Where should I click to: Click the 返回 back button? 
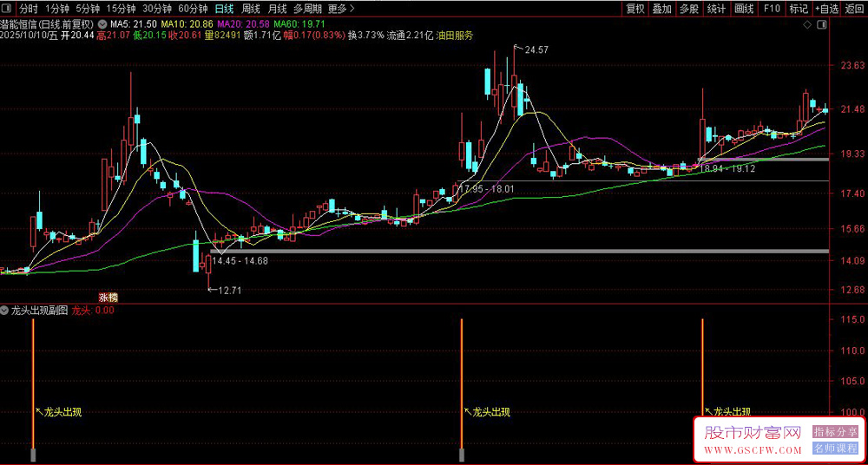coord(854,9)
